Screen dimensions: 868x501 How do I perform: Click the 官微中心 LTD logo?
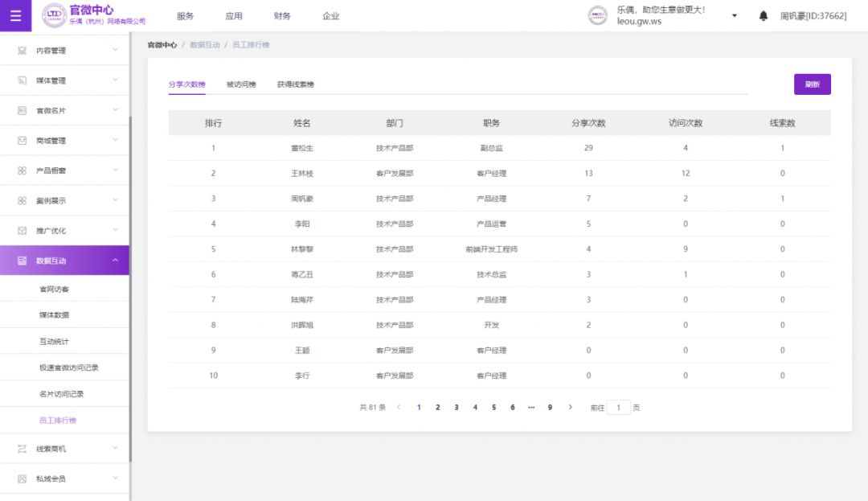(x=55, y=15)
